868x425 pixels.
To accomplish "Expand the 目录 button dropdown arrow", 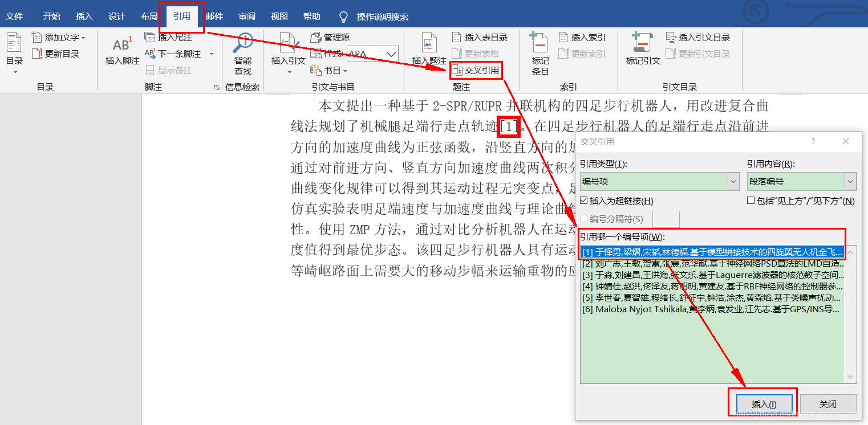I will click(x=15, y=72).
